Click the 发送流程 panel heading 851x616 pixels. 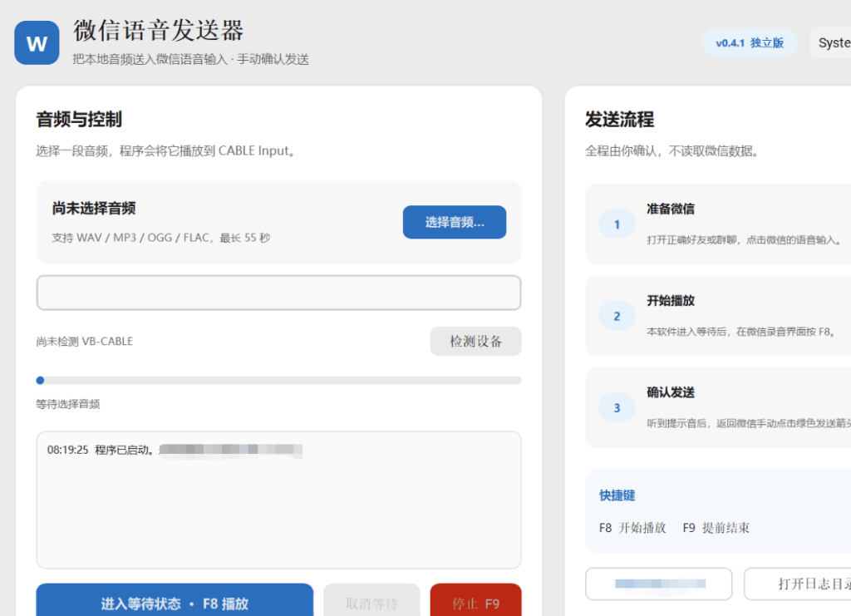pyautogui.click(x=619, y=120)
